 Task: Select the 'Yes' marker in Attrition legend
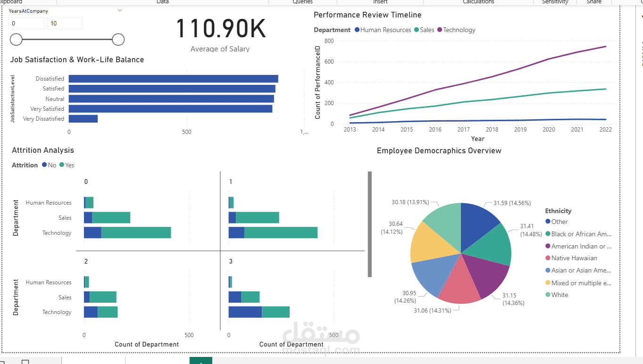pos(62,165)
